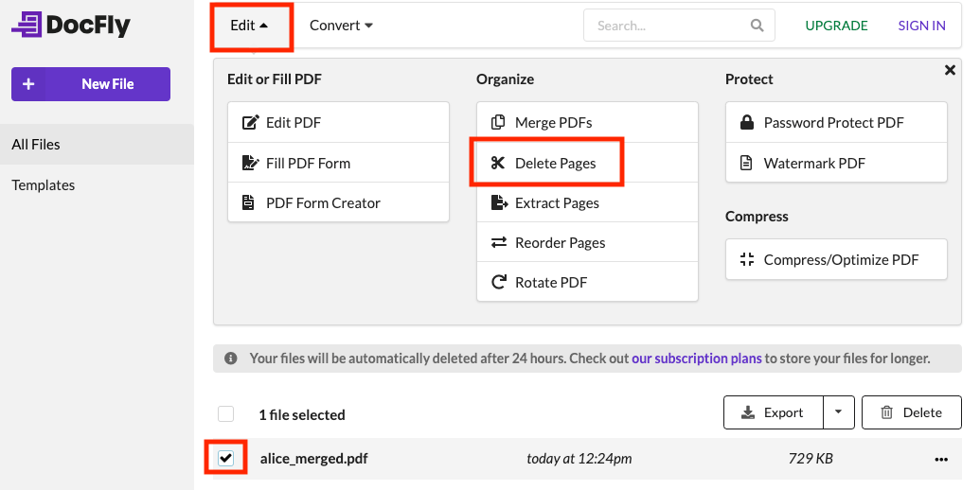Click the Rotate PDF circular arrow icon
Screen dimensions: 980x490
498,282
